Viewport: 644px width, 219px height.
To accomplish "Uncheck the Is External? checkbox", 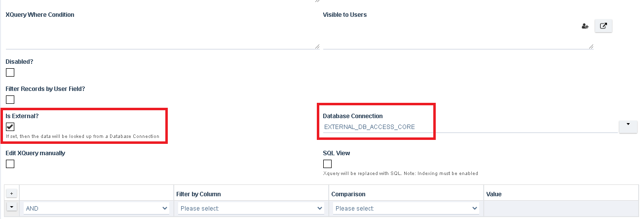I will pyautogui.click(x=10, y=127).
